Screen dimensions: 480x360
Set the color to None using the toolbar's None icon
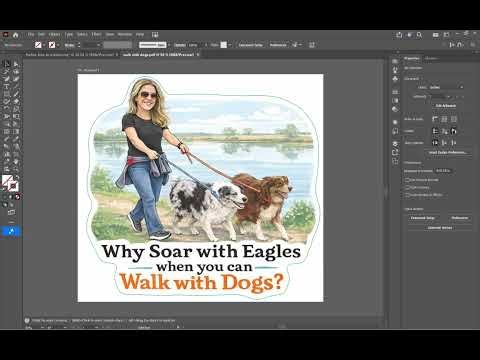[x=17, y=197]
